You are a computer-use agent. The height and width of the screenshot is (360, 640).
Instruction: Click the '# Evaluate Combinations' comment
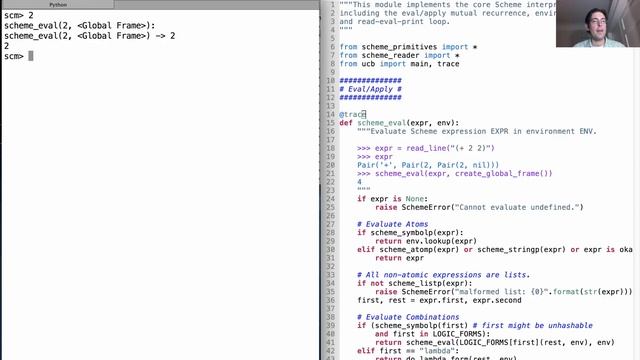tap(408, 317)
